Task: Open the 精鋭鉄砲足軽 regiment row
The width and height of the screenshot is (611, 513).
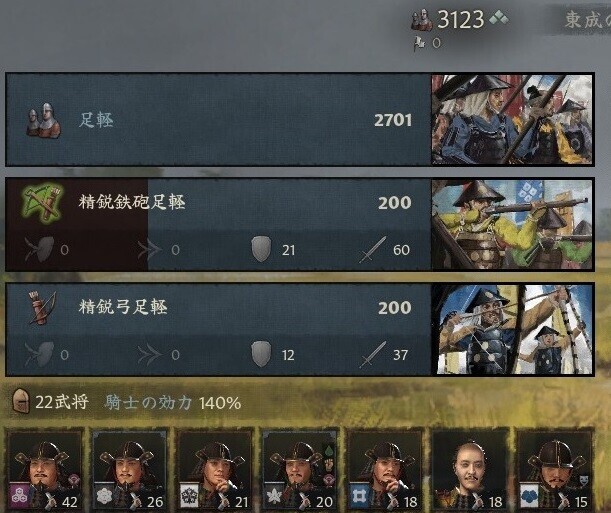Action: point(218,224)
